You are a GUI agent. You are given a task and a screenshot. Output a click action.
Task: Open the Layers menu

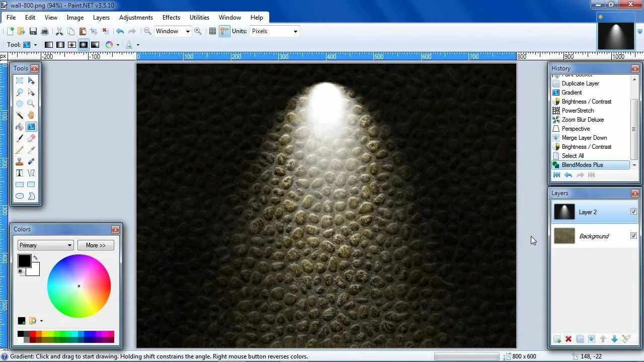[101, 17]
